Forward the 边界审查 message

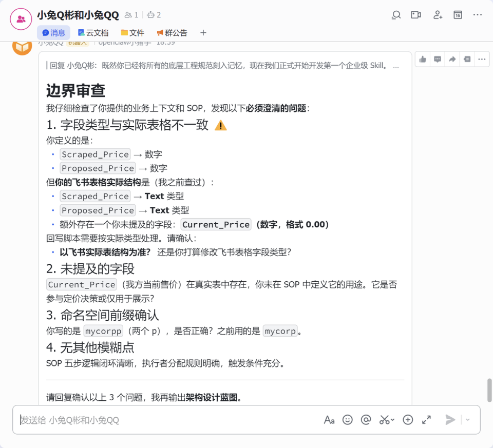(452, 59)
